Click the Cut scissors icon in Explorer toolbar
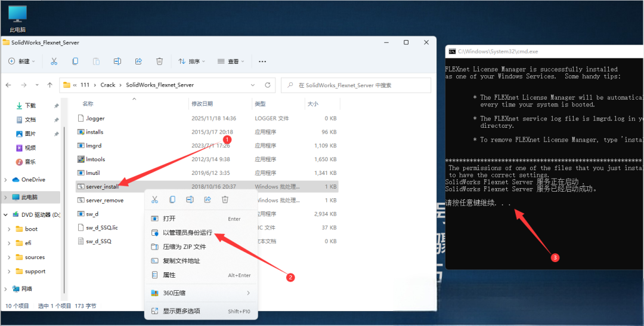 pos(54,61)
